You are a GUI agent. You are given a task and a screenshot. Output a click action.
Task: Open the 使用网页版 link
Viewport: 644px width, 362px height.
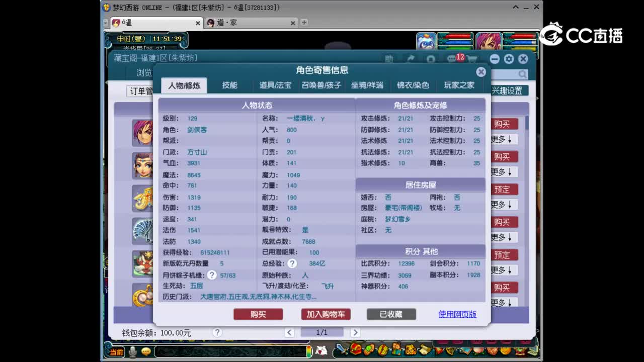click(x=457, y=314)
